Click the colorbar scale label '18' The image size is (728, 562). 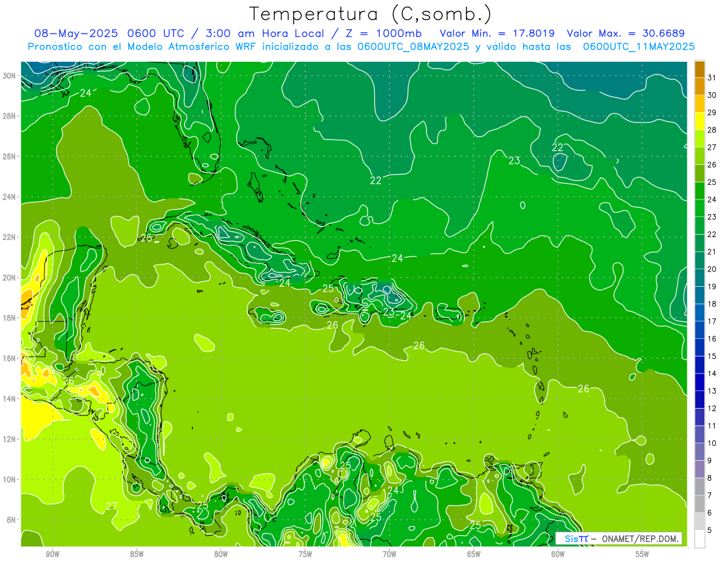click(x=712, y=304)
